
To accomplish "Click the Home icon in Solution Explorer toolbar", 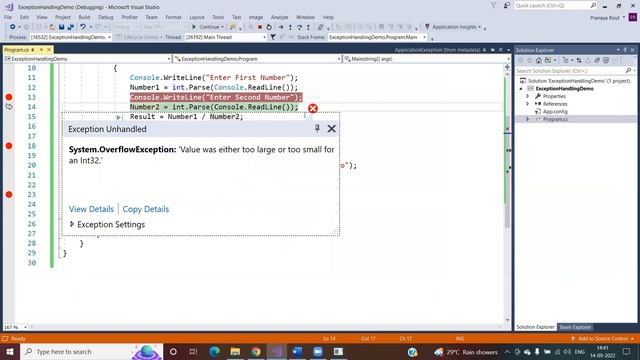I will [539, 60].
